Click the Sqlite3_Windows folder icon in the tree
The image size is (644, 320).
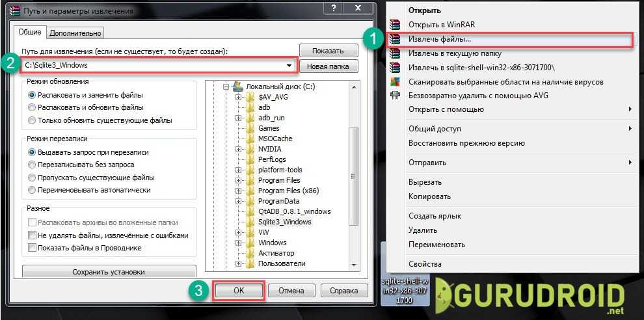(250, 222)
